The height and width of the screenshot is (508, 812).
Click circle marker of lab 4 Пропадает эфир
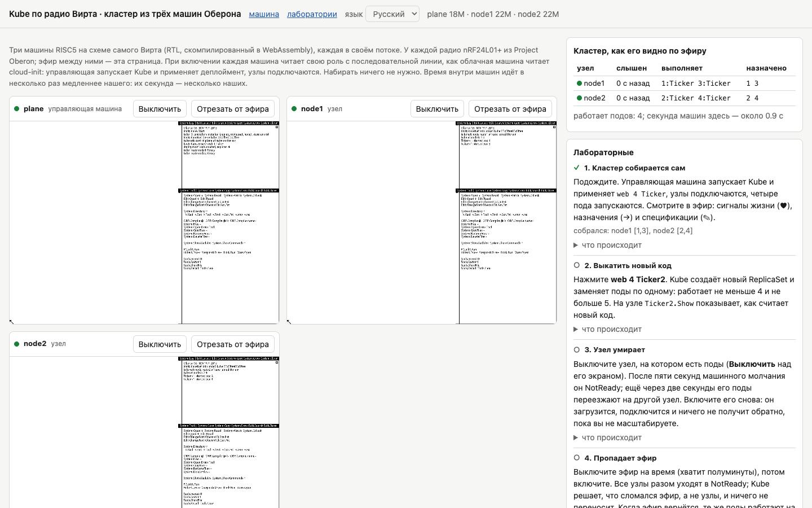(577, 458)
